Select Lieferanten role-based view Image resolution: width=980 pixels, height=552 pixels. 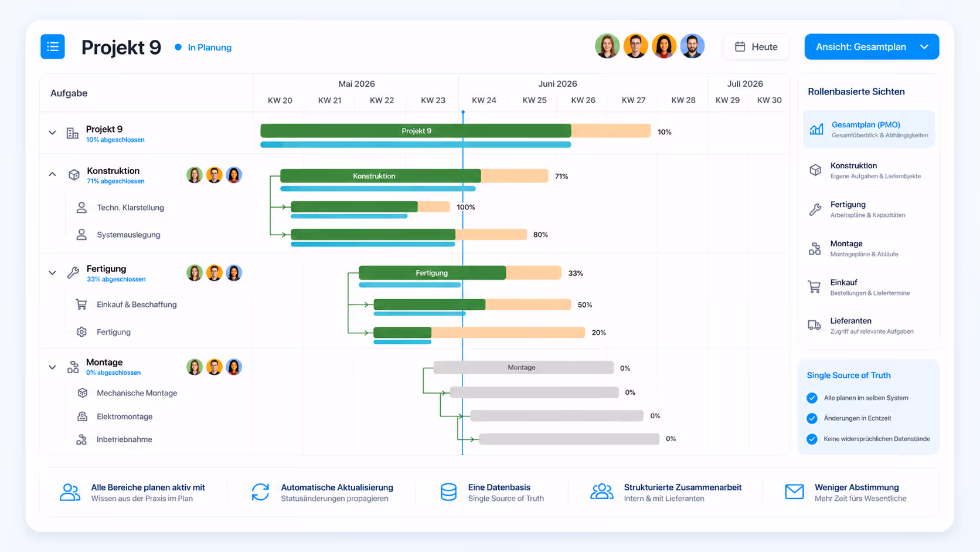[869, 326]
